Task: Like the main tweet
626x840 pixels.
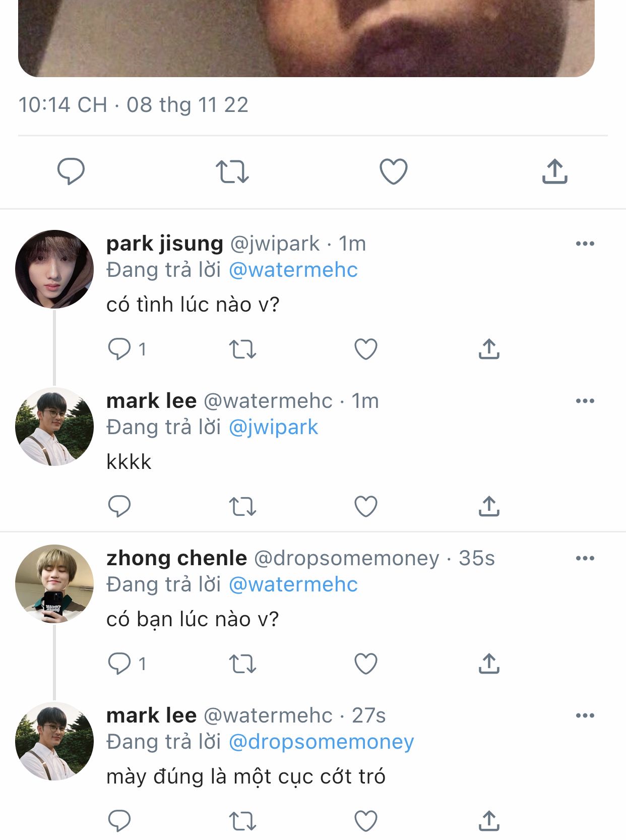Action: coord(393,171)
